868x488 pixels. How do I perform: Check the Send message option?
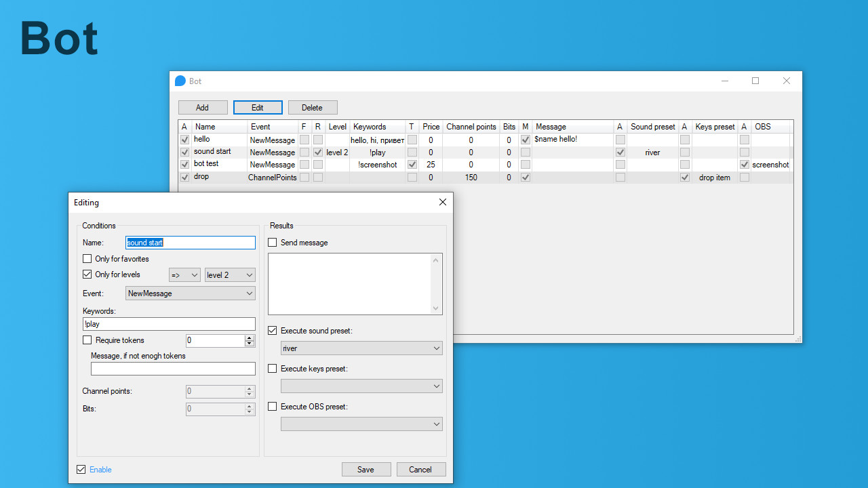[x=272, y=242]
